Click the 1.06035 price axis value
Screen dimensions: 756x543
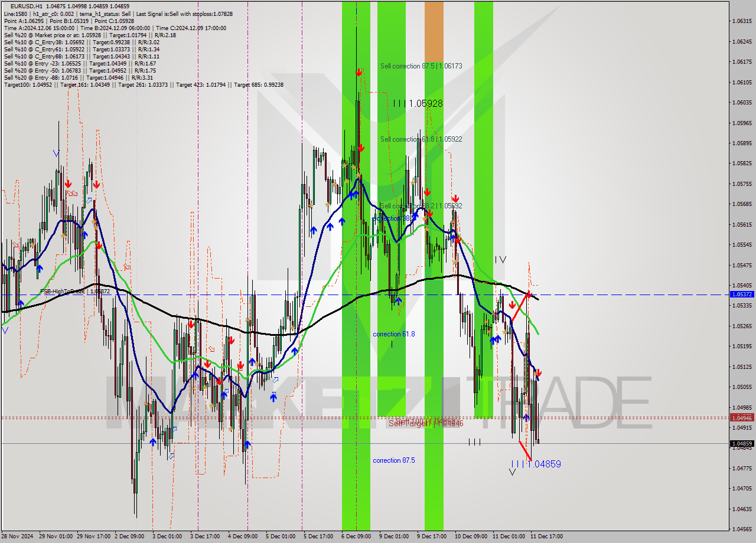(x=742, y=103)
